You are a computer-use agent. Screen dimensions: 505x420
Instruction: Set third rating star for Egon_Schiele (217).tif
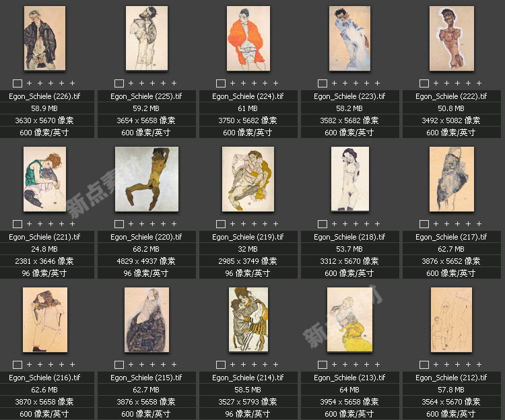458,223
